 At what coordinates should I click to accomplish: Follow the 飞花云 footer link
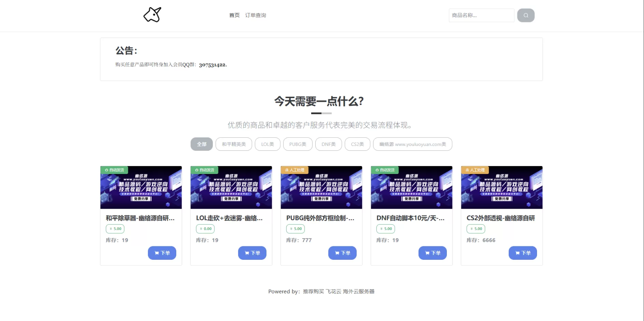(x=333, y=292)
